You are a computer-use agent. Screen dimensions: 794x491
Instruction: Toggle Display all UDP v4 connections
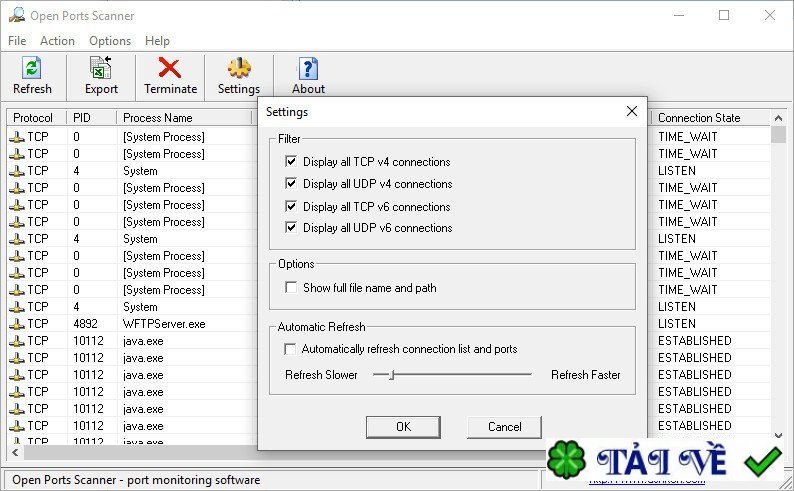pyautogui.click(x=291, y=183)
